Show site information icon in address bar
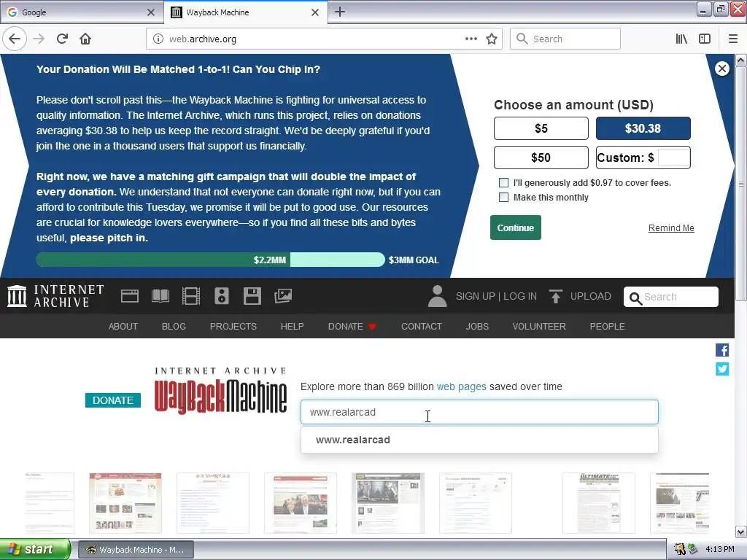This screenshot has width=747, height=560. tap(158, 39)
